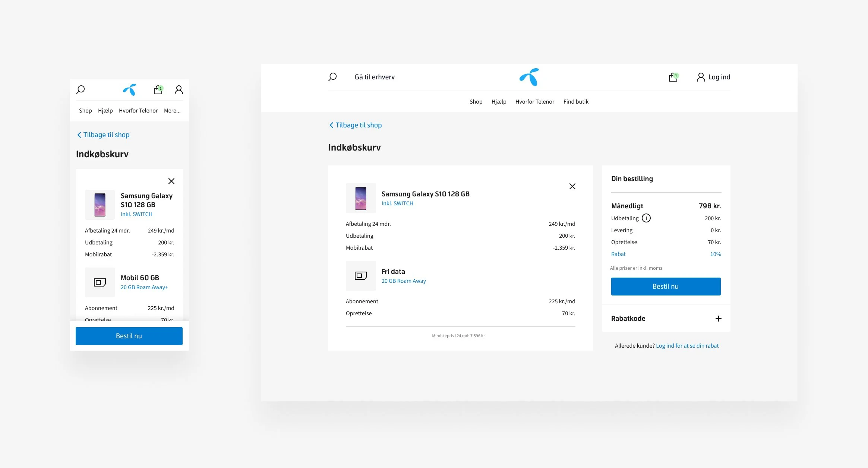Image resolution: width=868 pixels, height=468 pixels.
Task: Click the Din bestilling heading
Action: coord(632,179)
